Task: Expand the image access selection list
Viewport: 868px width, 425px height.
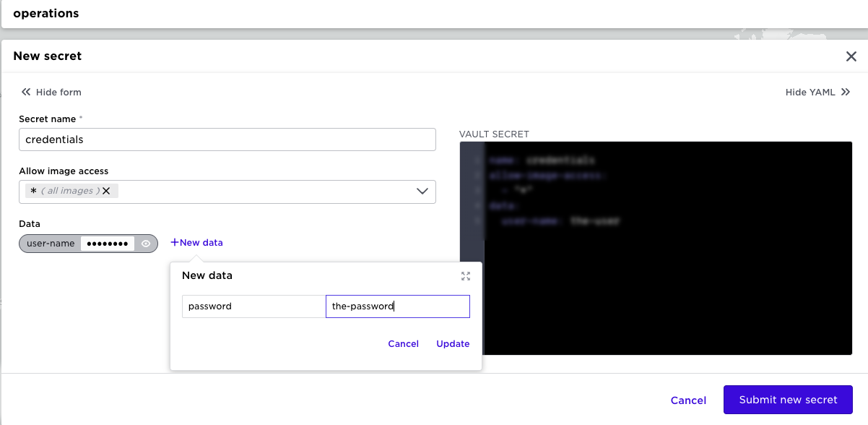Action: [x=421, y=191]
